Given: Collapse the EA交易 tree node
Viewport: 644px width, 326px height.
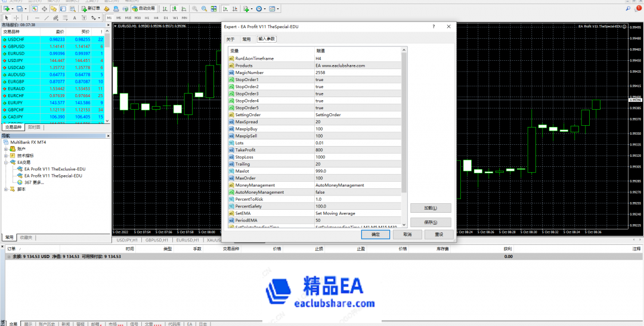Looking at the screenshot, I should [6, 162].
